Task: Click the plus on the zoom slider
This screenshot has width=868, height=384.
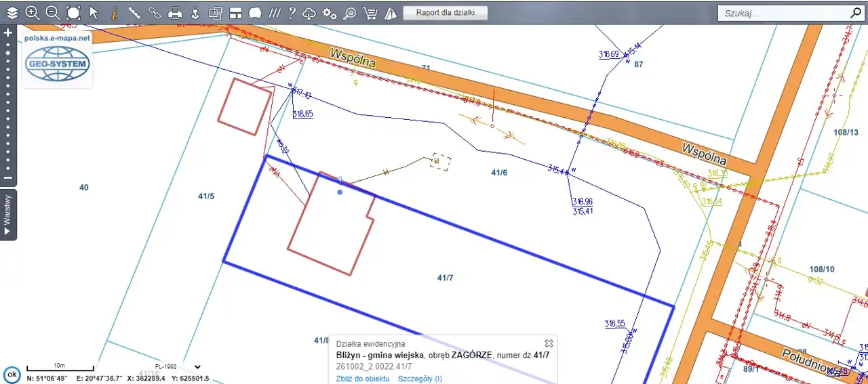Action: (8, 33)
